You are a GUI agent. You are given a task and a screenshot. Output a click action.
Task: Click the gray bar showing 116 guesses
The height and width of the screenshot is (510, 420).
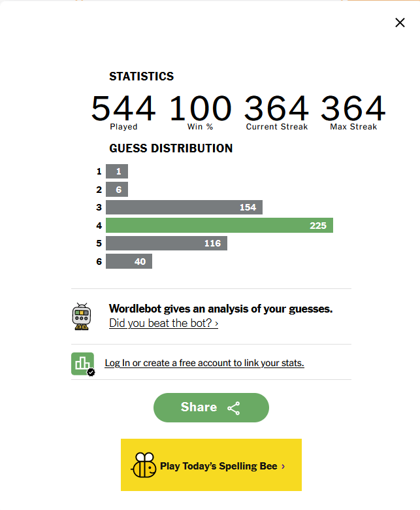click(x=167, y=243)
